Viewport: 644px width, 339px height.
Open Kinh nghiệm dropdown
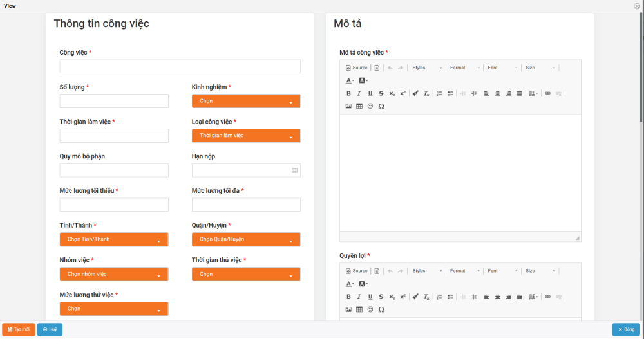[x=246, y=101]
